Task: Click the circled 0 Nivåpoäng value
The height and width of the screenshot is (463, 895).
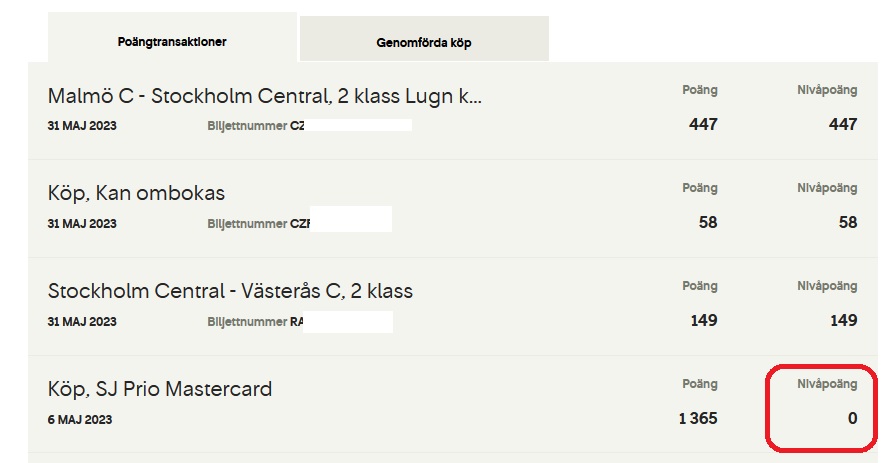Action: (x=852, y=418)
